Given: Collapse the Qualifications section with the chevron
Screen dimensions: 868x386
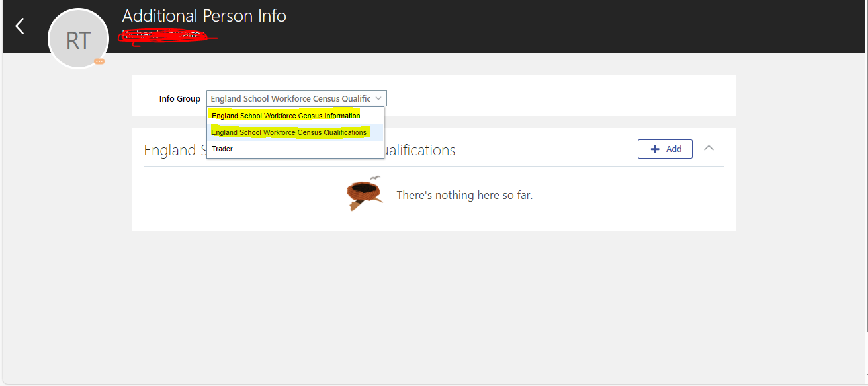Looking at the screenshot, I should point(709,148).
